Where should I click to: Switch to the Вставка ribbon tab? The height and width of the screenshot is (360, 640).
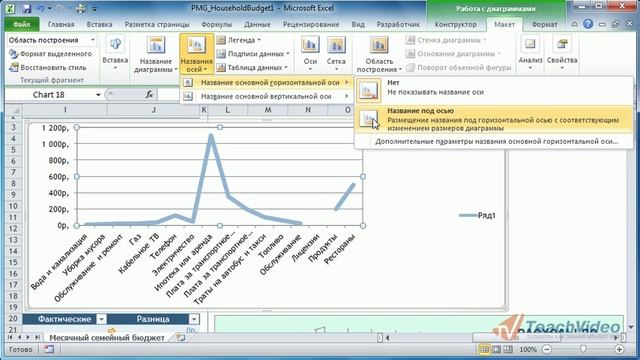click(99, 24)
